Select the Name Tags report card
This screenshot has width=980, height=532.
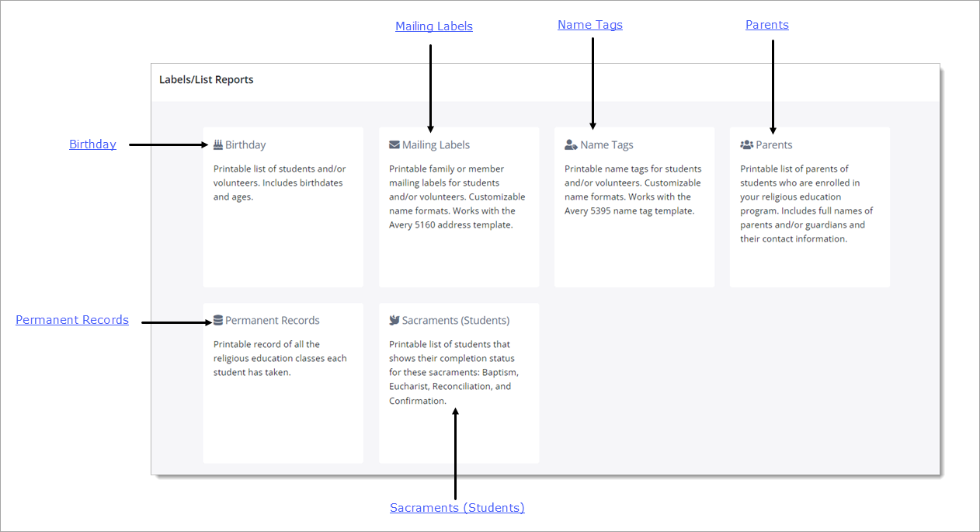[634, 207]
